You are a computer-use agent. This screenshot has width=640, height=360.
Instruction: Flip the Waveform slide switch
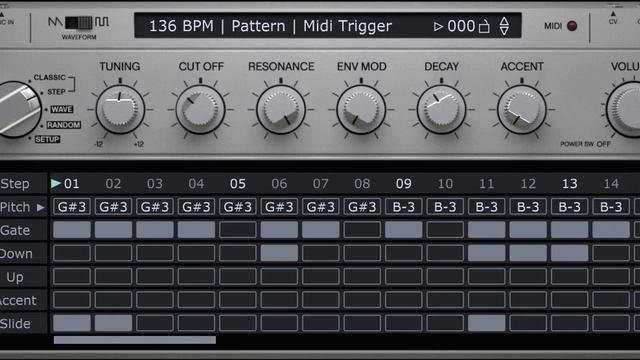coord(79,22)
